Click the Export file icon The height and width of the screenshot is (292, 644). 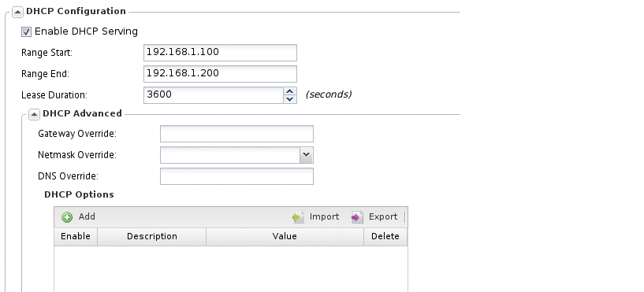pyautogui.click(x=357, y=217)
